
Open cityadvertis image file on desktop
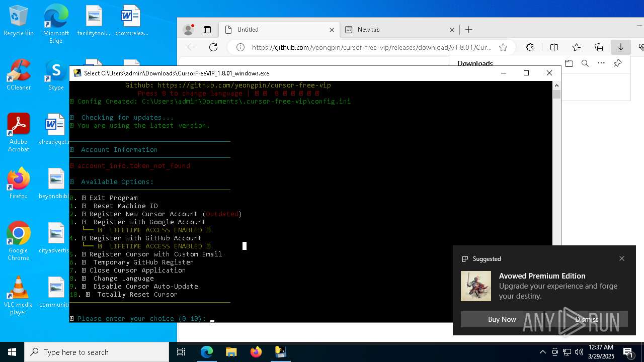click(54, 237)
